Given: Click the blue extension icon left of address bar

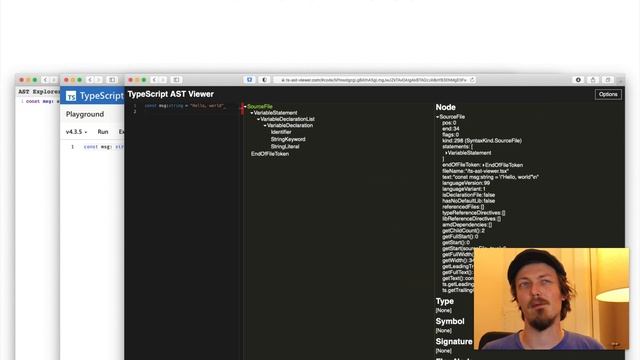Looking at the screenshot, I should pos(249,80).
